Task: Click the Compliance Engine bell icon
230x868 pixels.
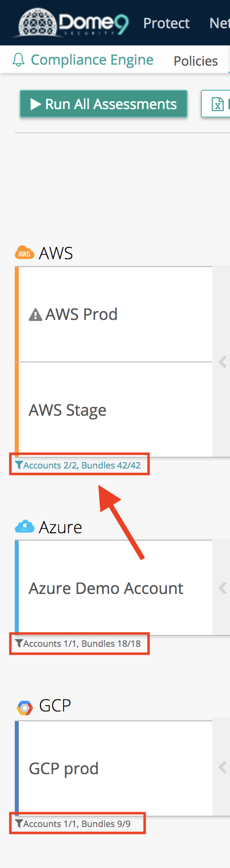Action: [x=18, y=60]
